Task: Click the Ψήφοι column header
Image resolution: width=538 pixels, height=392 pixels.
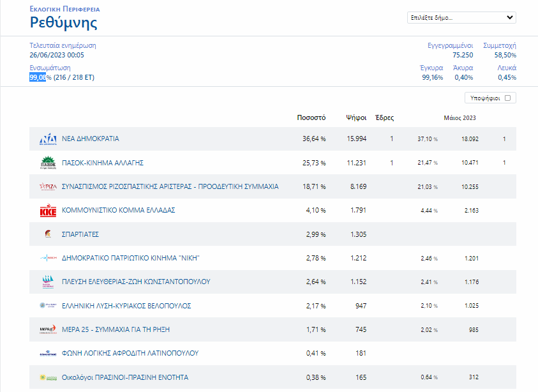Action: click(x=356, y=117)
